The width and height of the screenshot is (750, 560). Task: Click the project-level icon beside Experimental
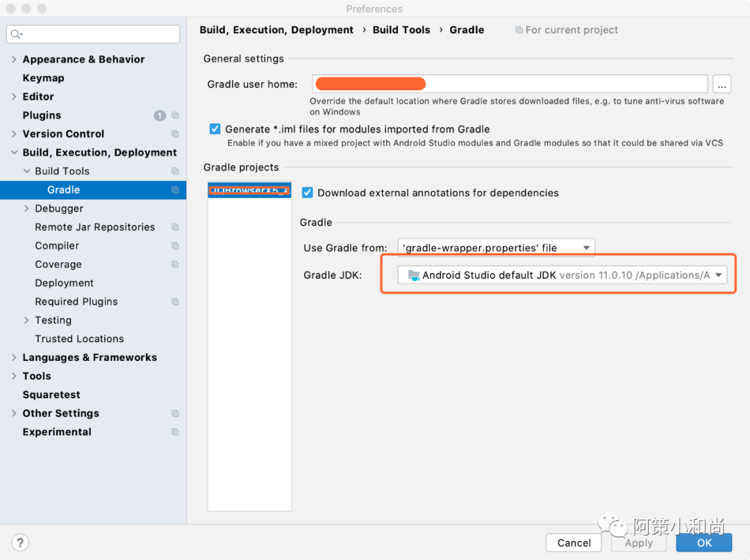pos(175,432)
